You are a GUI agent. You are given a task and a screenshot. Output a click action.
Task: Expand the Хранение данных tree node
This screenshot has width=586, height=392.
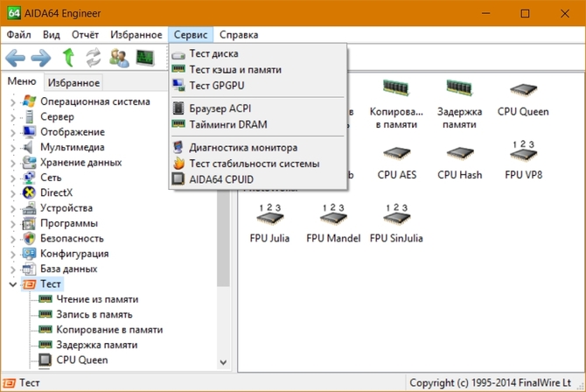(13, 163)
